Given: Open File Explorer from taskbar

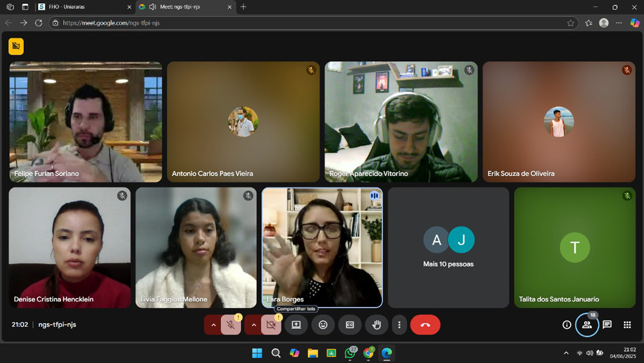Looking at the screenshot, I should coord(313,353).
